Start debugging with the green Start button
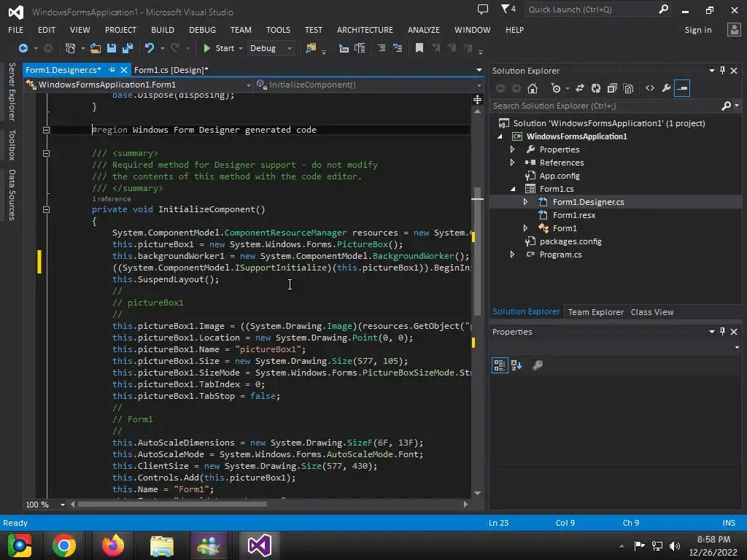The width and height of the screenshot is (747, 560). pyautogui.click(x=219, y=48)
